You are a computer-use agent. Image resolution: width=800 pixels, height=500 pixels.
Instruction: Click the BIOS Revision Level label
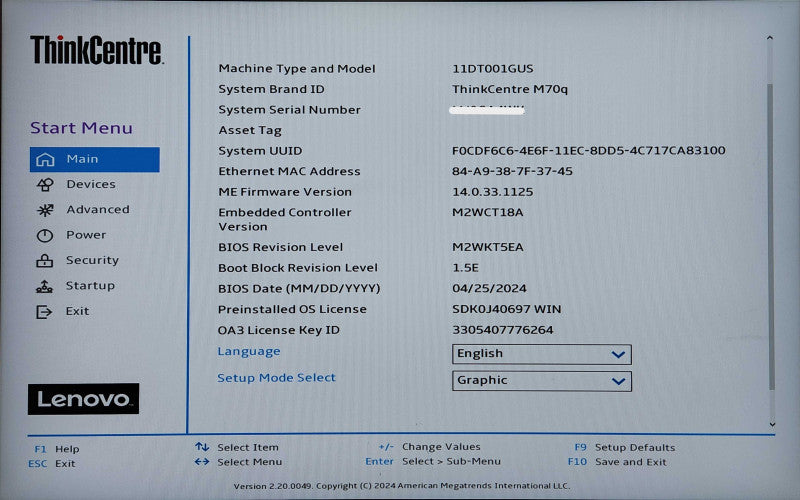[x=281, y=247]
